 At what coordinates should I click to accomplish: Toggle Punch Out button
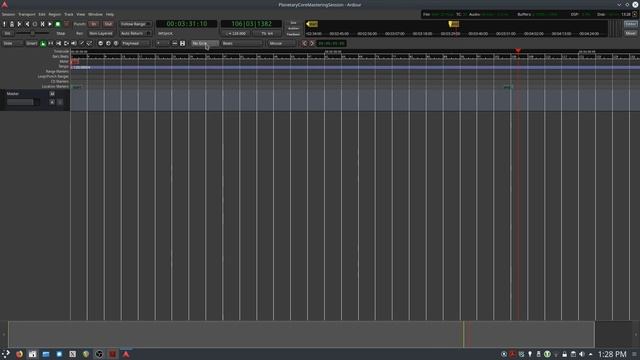108,24
